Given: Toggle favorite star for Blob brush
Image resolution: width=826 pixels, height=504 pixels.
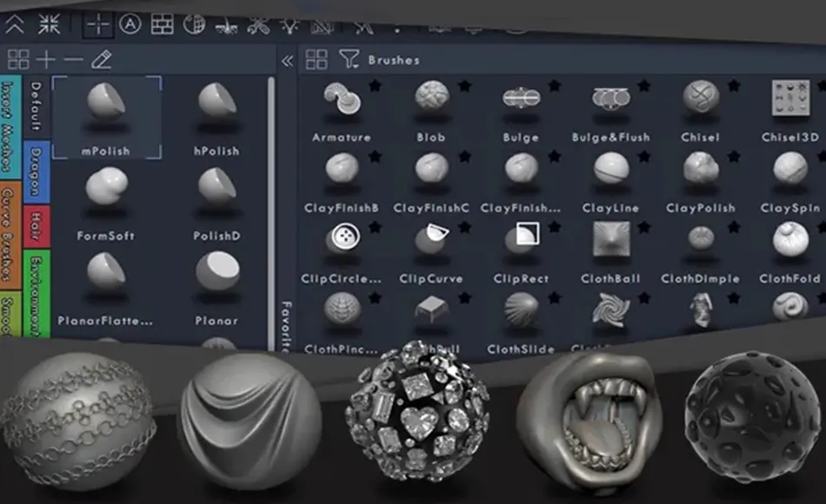Looking at the screenshot, I should (x=464, y=85).
